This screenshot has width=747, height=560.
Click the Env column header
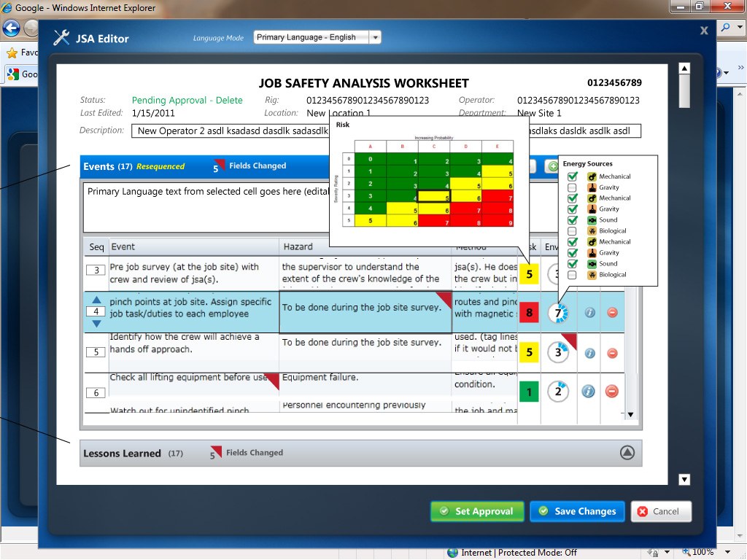point(551,246)
